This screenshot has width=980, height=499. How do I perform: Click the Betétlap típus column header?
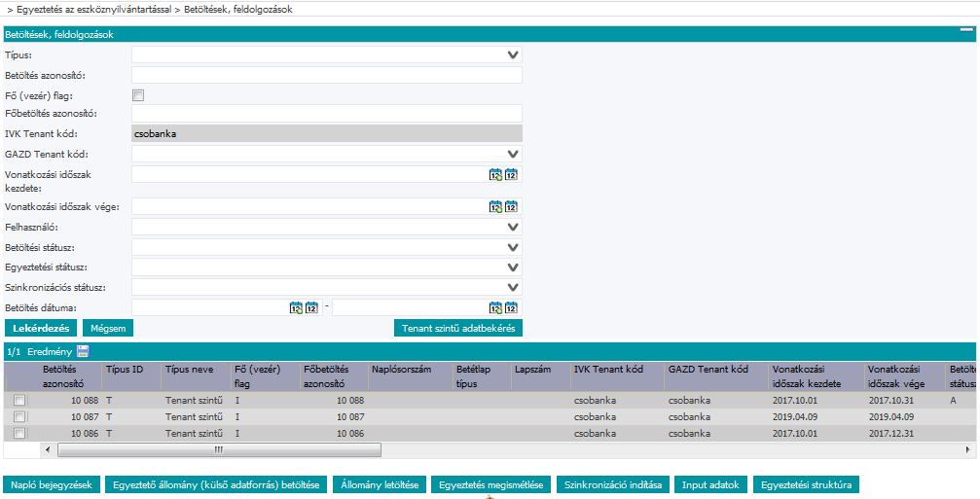click(473, 376)
